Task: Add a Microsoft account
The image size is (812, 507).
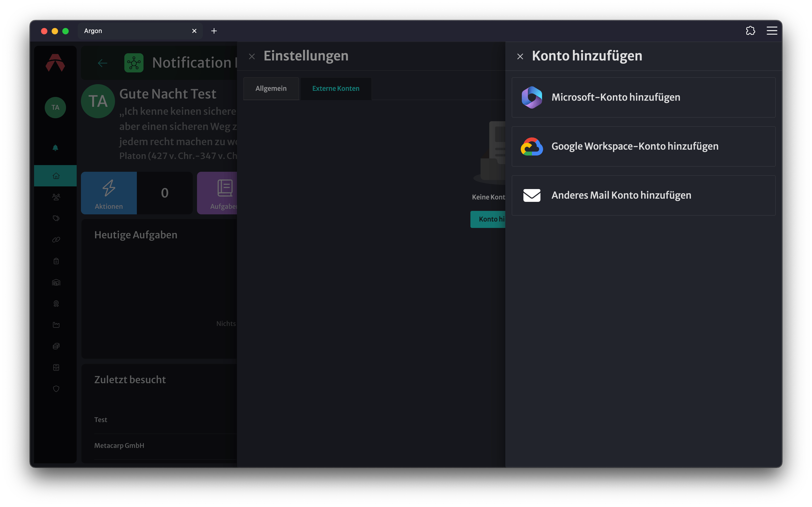Action: point(643,97)
